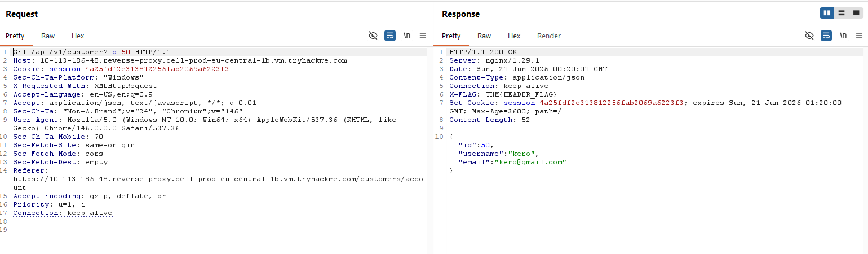Click the Response panel title
The width and height of the screenshot is (868, 254).
(x=461, y=14)
